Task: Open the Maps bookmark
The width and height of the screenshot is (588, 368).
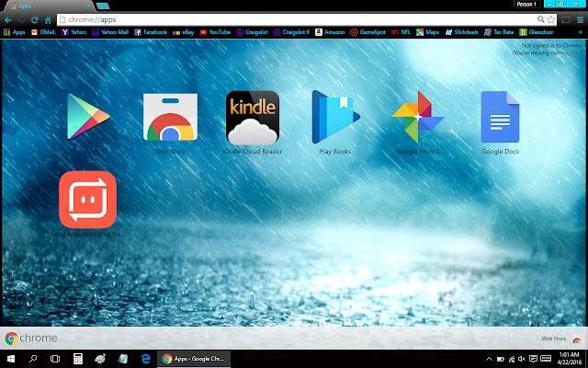Action: click(x=427, y=32)
